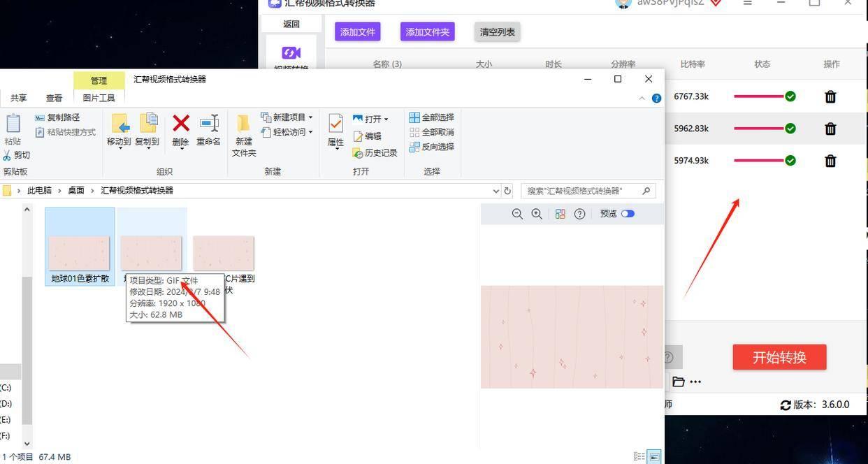Click 此电脑 in the breadcrumb path
The height and width of the screenshot is (464, 868).
pyautogui.click(x=39, y=190)
